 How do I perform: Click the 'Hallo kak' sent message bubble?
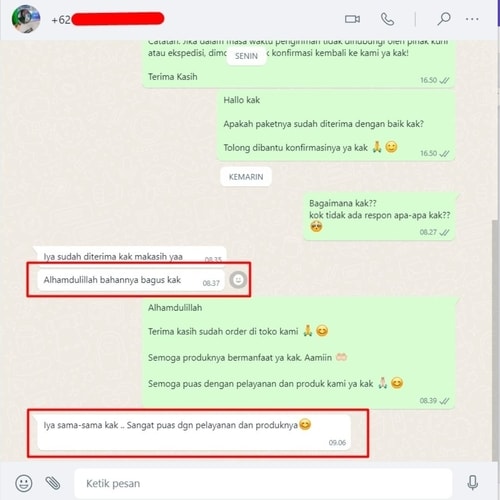click(336, 126)
